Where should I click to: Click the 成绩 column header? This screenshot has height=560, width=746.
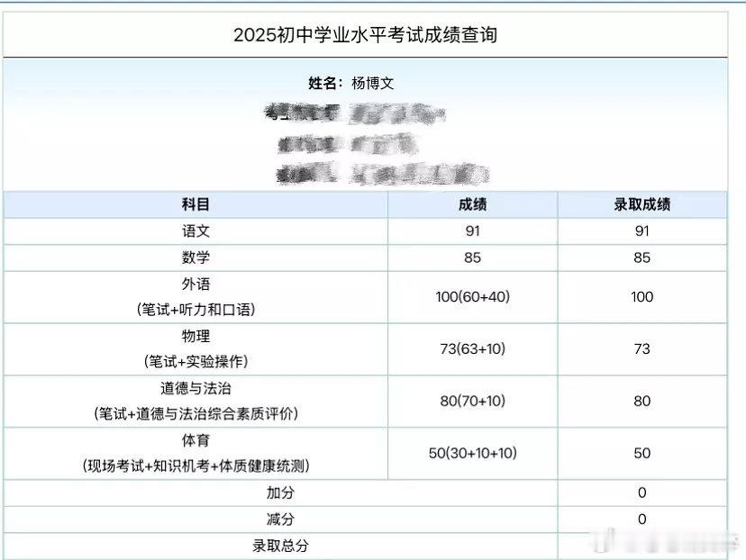coord(472,204)
